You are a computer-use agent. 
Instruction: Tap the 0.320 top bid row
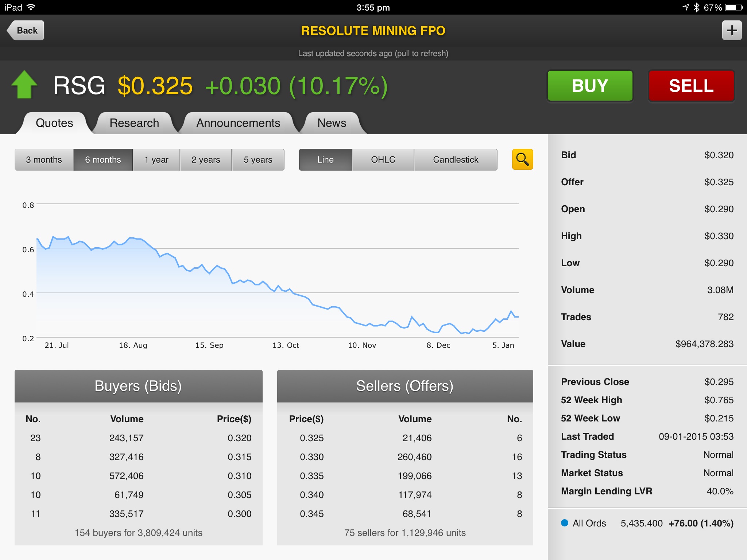coord(139,438)
